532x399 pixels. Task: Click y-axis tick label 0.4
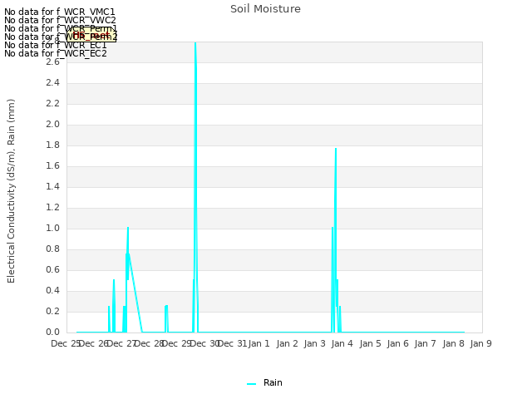[x=52, y=290]
